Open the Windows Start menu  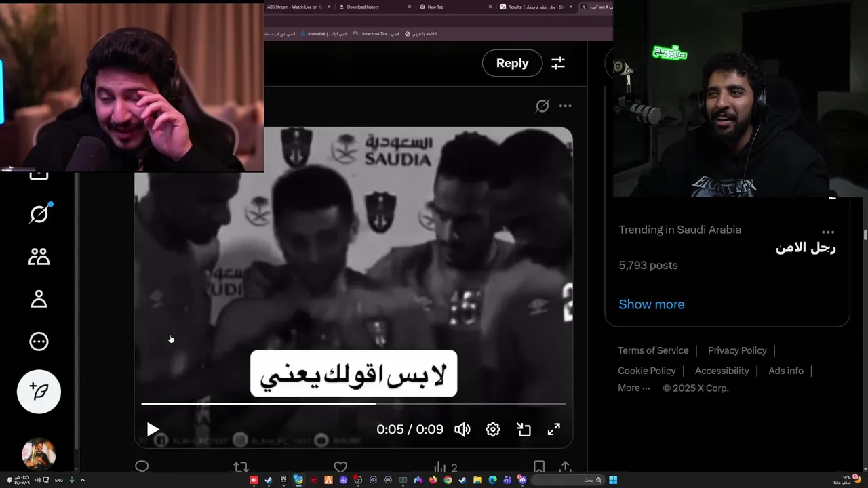[x=613, y=480]
